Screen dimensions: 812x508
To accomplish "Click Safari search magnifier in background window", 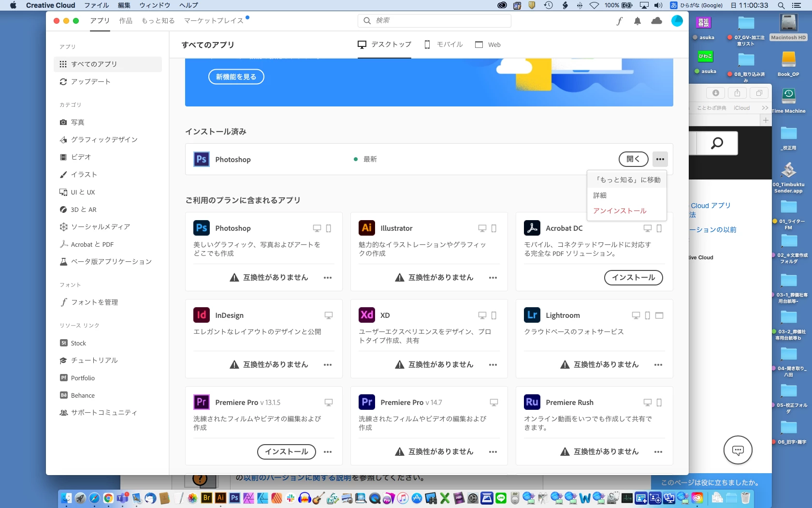I will pyautogui.click(x=717, y=143).
